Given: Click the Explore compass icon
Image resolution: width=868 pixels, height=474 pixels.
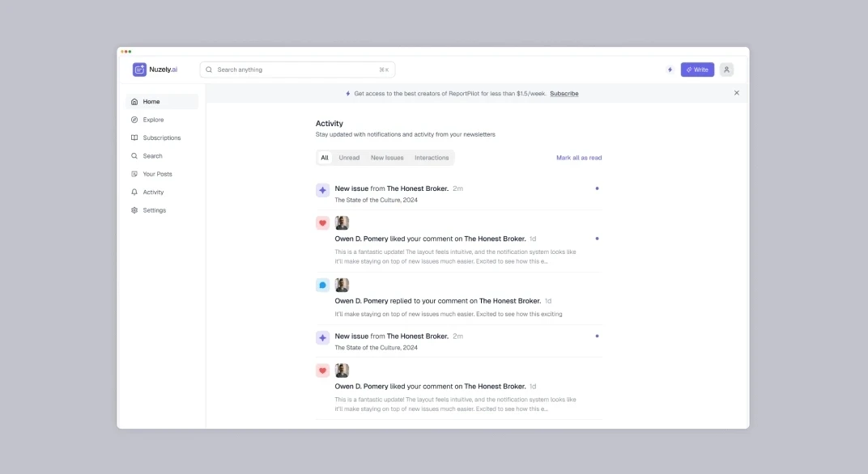Looking at the screenshot, I should (134, 120).
